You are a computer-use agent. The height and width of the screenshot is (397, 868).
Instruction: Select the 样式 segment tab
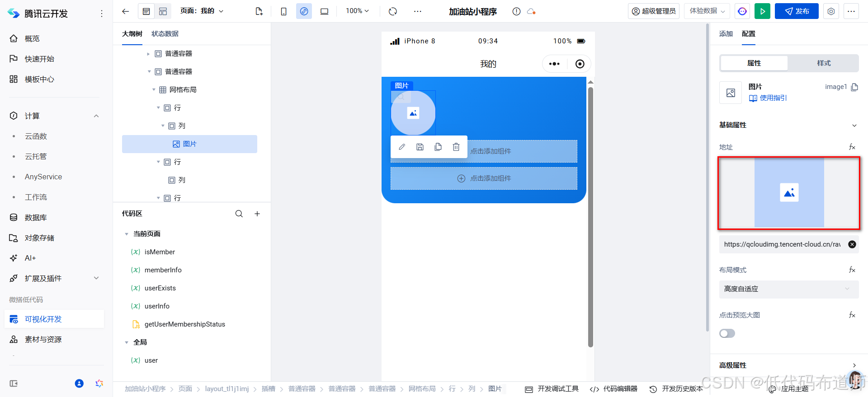[824, 63]
